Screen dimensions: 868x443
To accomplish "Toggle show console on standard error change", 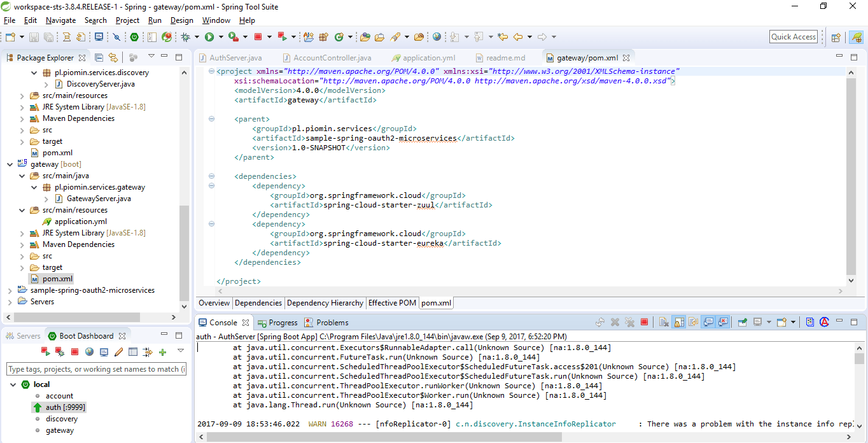I will click(x=723, y=322).
